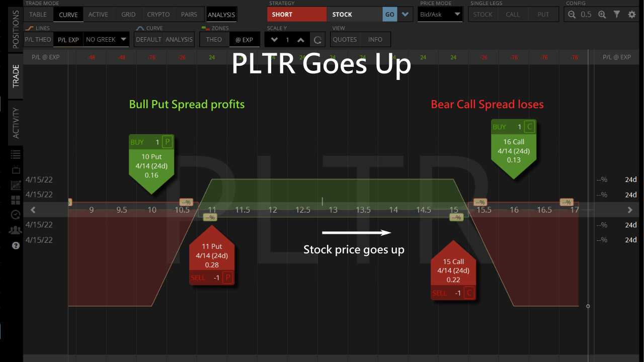Viewport: 644px width, 362px height.
Task: Open the Bid/Ask price mode dropdown
Action: (x=440, y=15)
